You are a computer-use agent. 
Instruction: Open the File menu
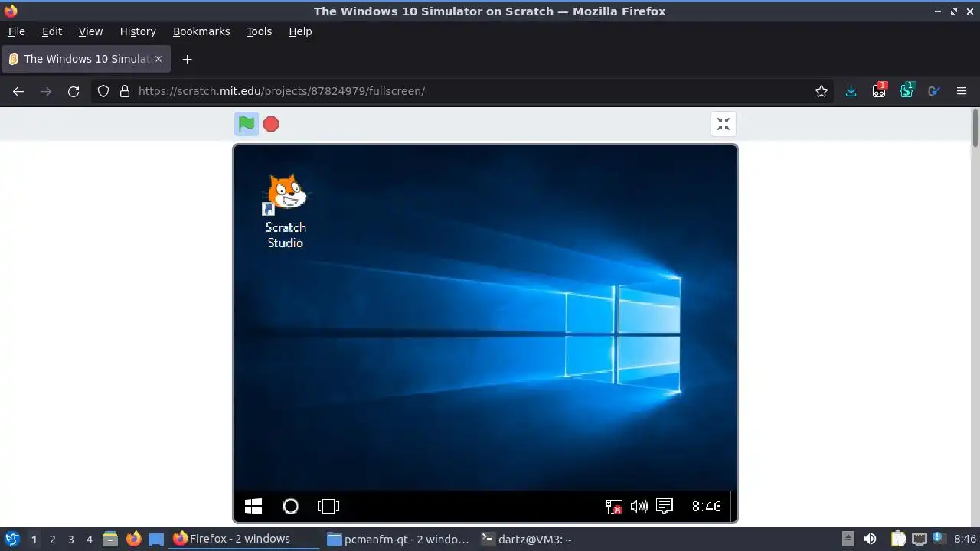[x=16, y=31]
